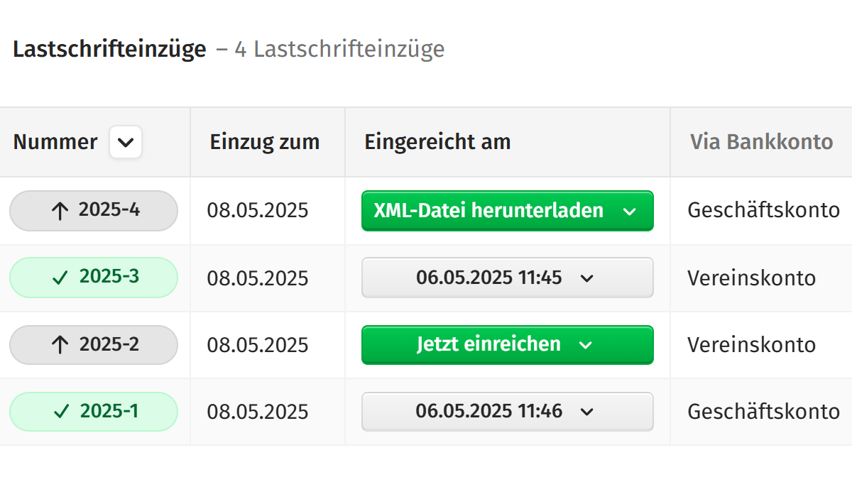Select the 2025-1 status badge
The image size is (852, 504).
[x=94, y=411]
